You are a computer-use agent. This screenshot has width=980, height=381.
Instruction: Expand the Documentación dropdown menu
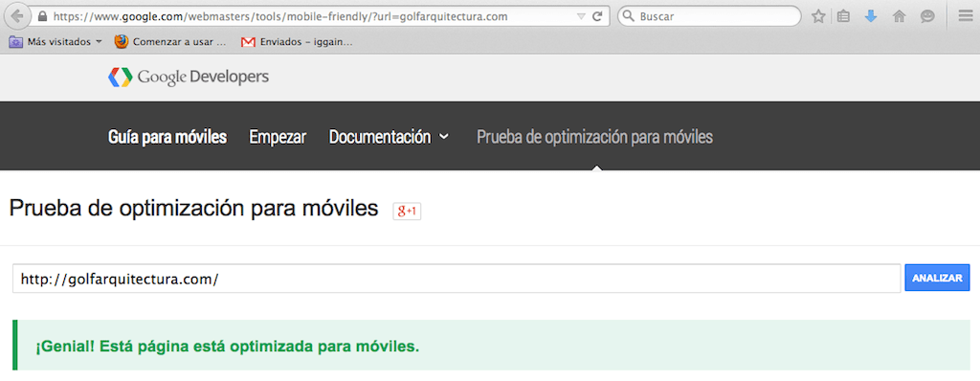tap(389, 137)
